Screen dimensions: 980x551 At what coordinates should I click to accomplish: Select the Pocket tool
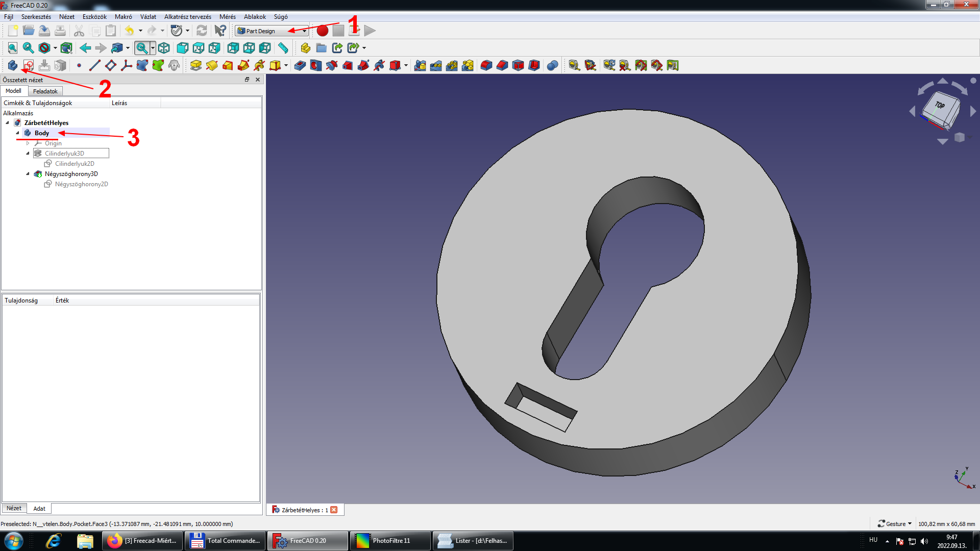(300, 65)
